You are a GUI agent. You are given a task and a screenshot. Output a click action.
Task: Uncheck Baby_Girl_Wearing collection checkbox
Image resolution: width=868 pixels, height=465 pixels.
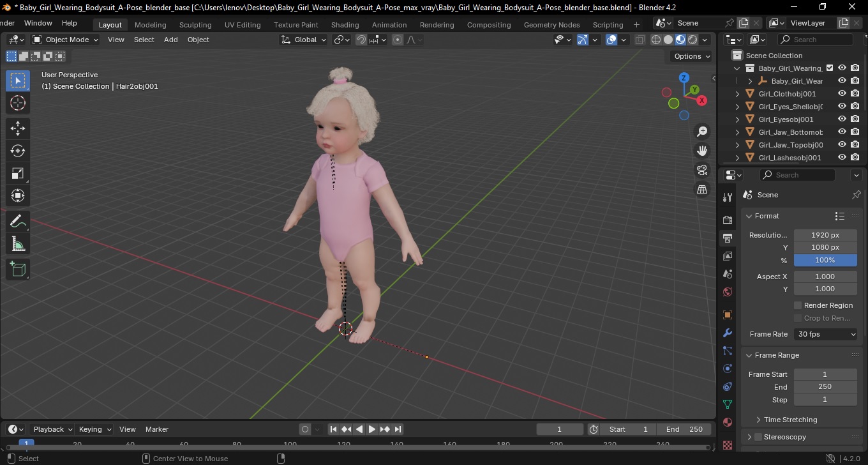pos(830,68)
